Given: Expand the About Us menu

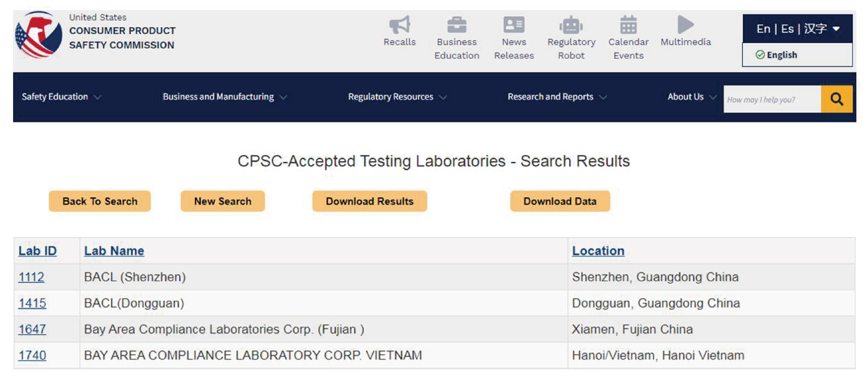Looking at the screenshot, I should pyautogui.click(x=691, y=97).
